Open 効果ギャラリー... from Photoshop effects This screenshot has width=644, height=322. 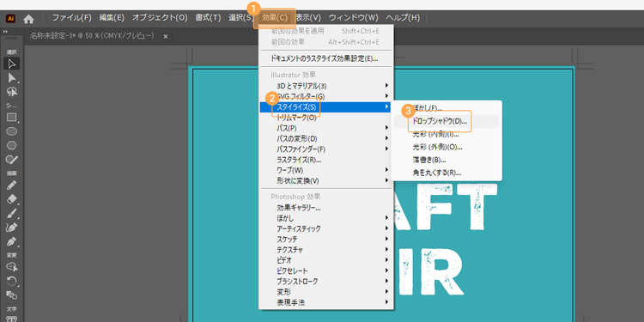coord(326,208)
